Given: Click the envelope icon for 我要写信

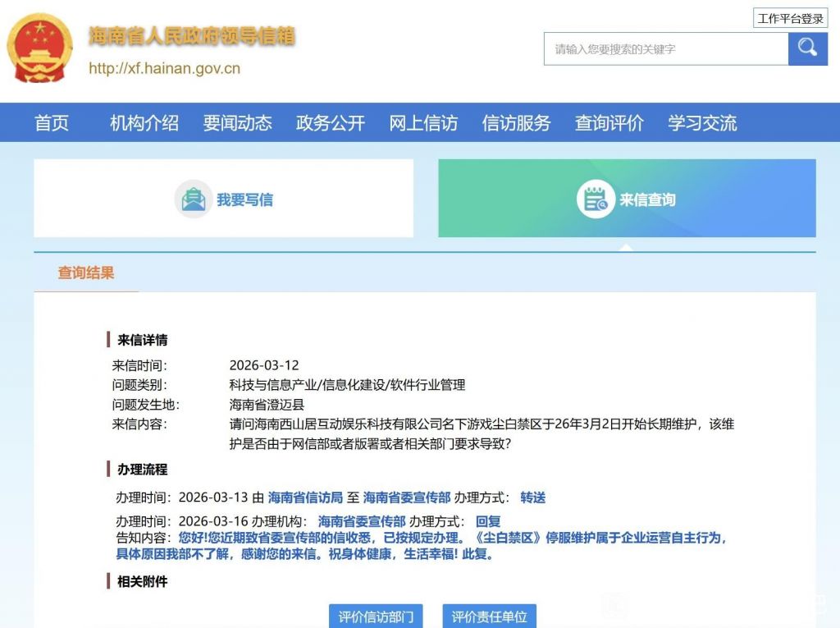Looking at the screenshot, I should [194, 199].
